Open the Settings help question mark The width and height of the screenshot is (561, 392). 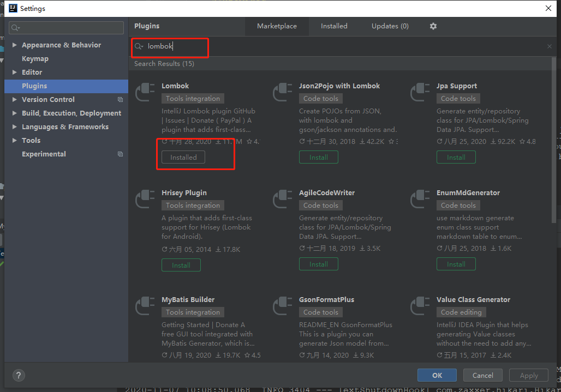(x=19, y=375)
